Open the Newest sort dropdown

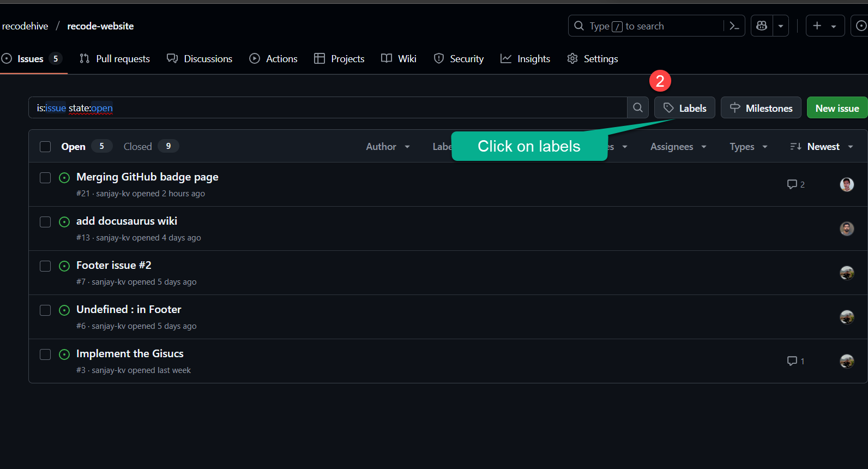pos(822,146)
